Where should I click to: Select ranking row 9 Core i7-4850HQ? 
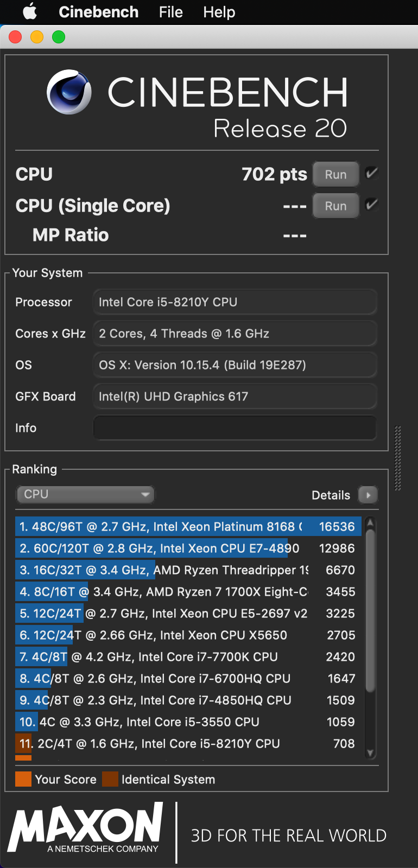click(x=188, y=700)
